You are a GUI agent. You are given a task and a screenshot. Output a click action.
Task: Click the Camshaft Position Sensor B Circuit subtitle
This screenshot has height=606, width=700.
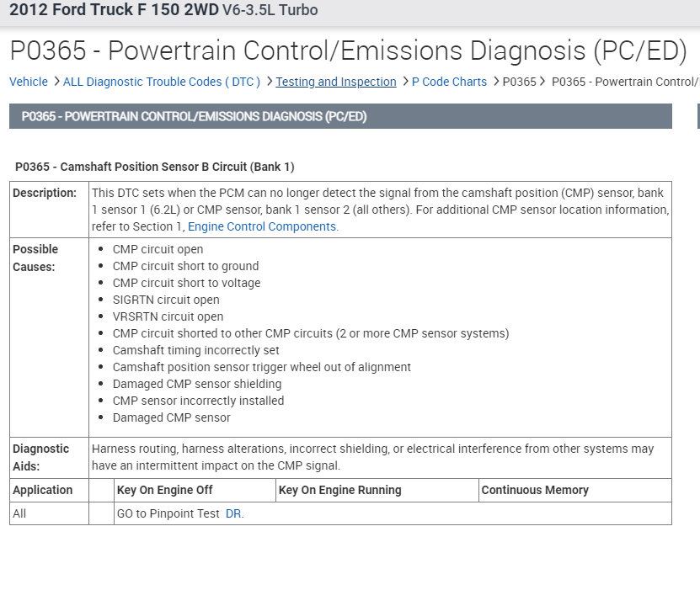click(x=155, y=167)
